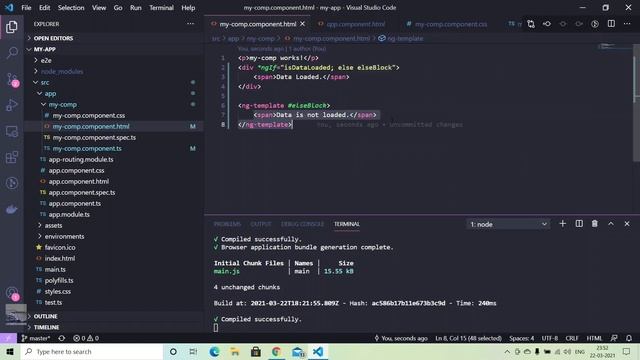
Task: Change language mode via HTML in status bar
Action: click(594, 338)
